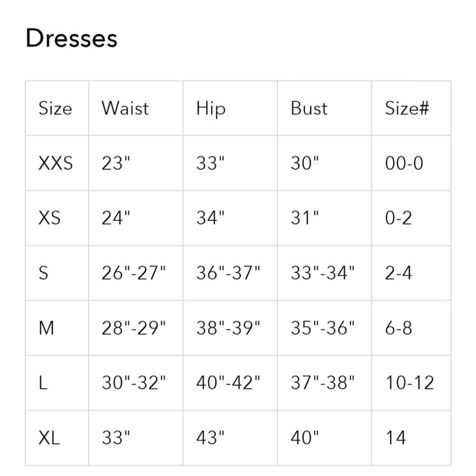The height and width of the screenshot is (476, 476).
Task: Click the Bust column header
Action: click(x=309, y=108)
